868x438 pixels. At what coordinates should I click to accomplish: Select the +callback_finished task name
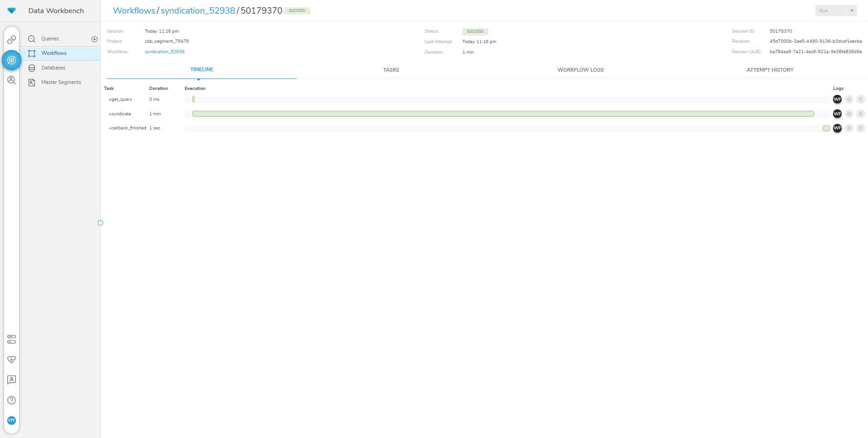127,128
